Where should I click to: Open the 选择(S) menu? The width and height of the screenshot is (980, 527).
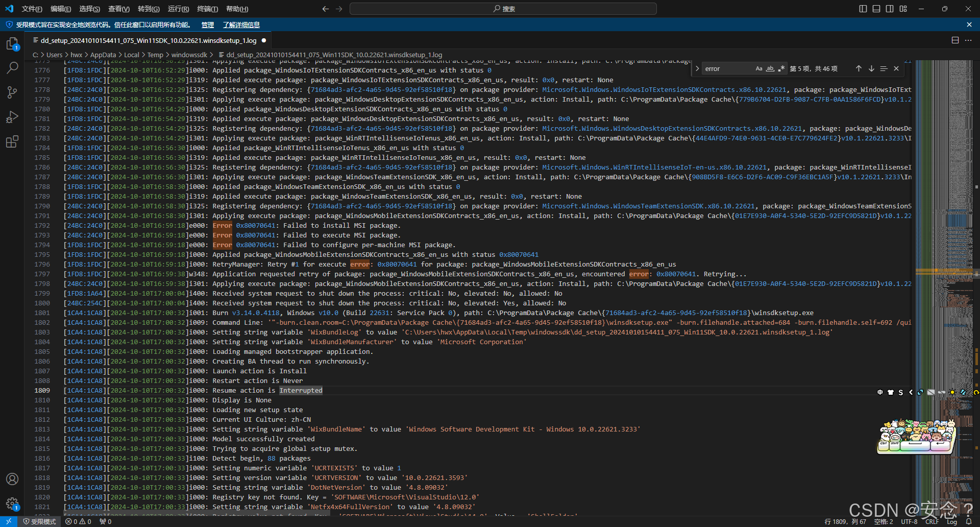click(90, 9)
